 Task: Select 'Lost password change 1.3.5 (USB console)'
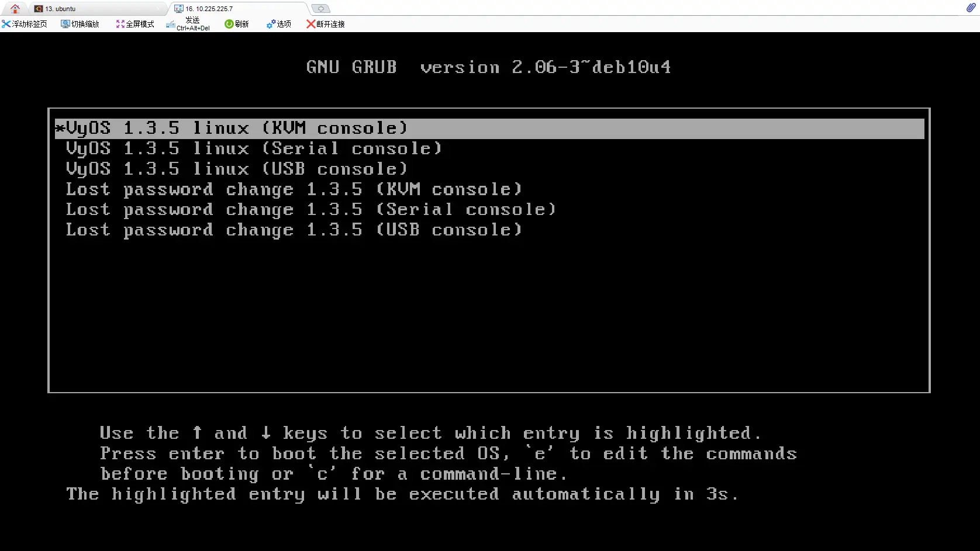[293, 230]
